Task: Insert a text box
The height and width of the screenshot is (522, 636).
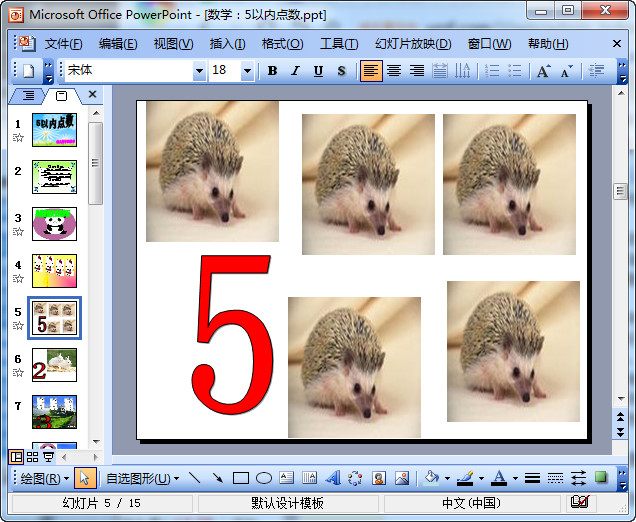Action: [x=287, y=478]
